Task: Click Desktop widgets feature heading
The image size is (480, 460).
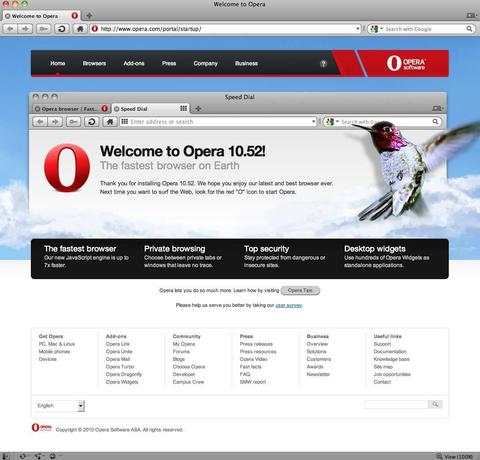Action: pyautogui.click(x=375, y=249)
